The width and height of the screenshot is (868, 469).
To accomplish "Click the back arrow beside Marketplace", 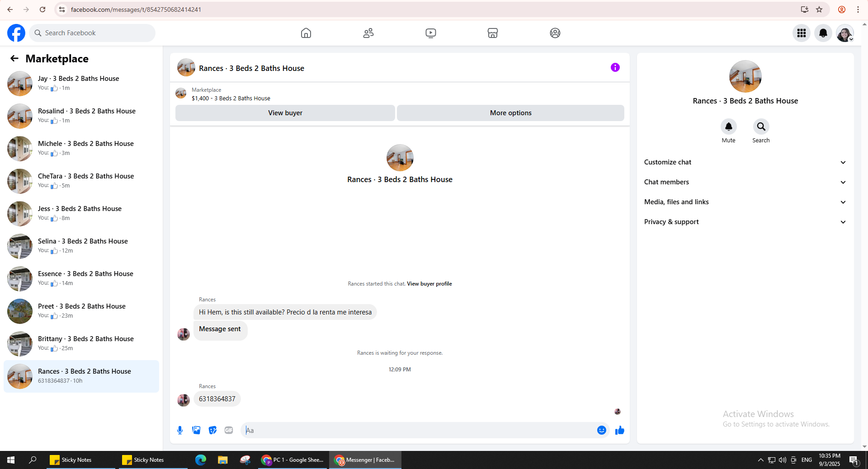I will click(14, 58).
